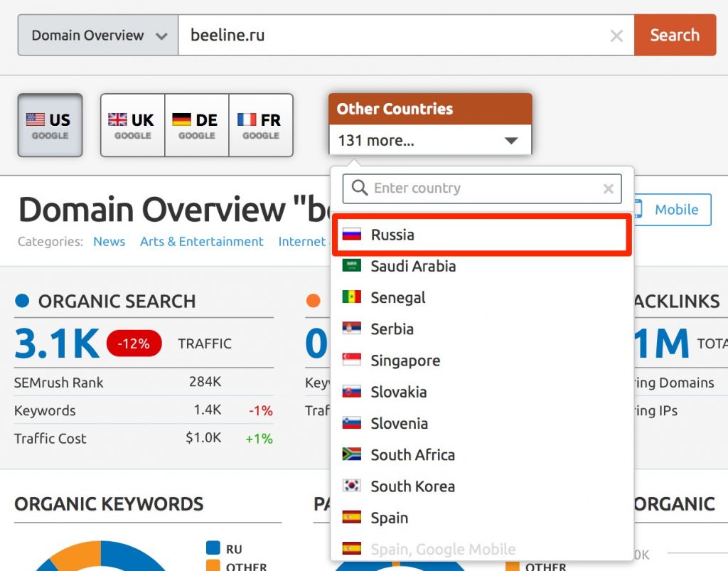Click the Other Countries header
Viewport: 728px width, 571px height.
[x=430, y=109]
